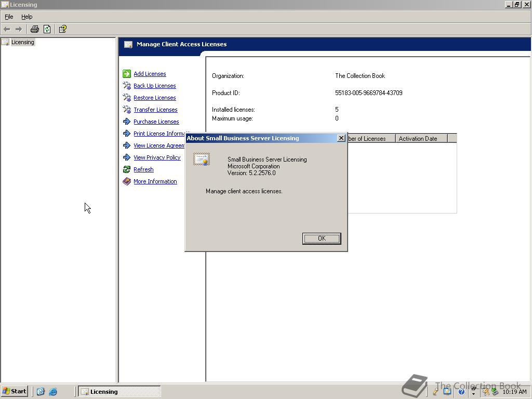Click the Product ID value 55183-005-9669784-43709
532x399 pixels.
(368, 92)
